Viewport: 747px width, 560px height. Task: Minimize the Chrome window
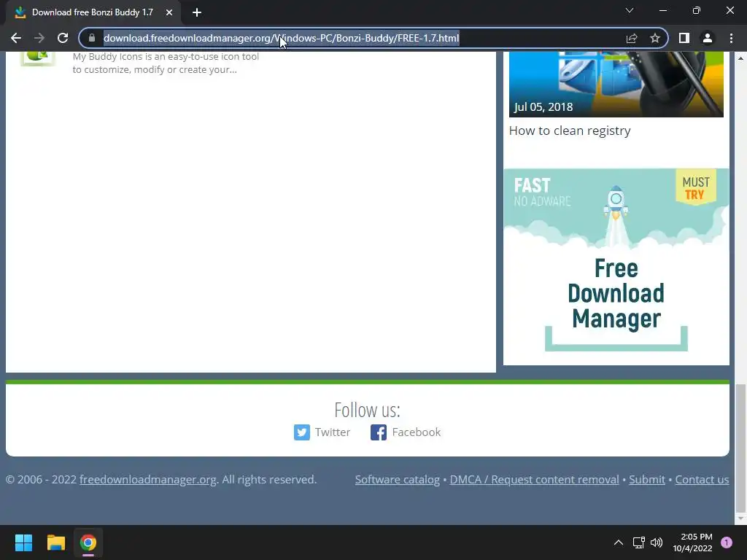click(663, 10)
